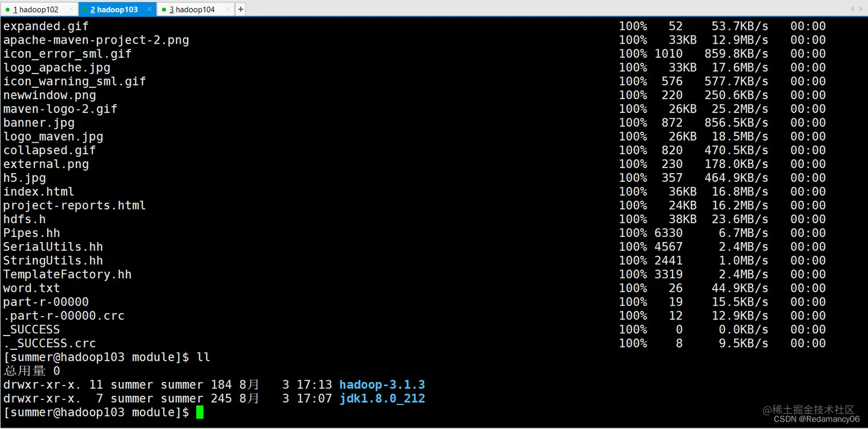Viewport: 868px width, 429px height.
Task: Select the index.html file name
Action: [x=39, y=191]
